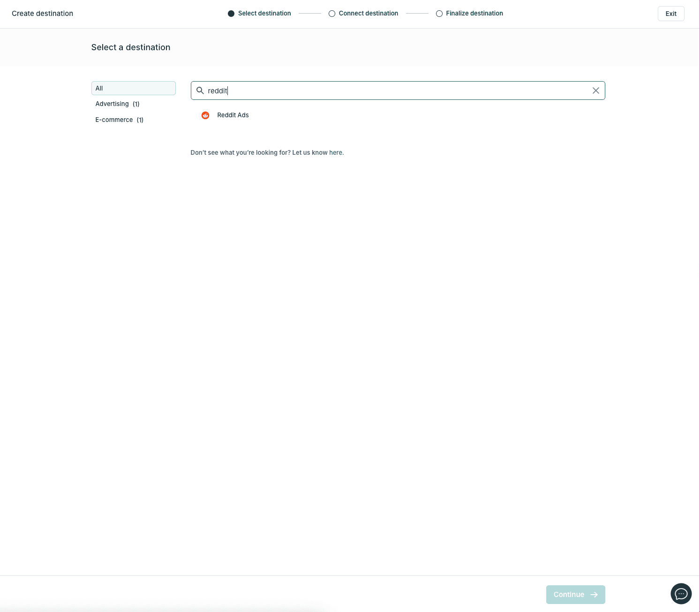Click the filled Select destination step circle
Screen dimensions: 700x612
(x=231, y=13)
